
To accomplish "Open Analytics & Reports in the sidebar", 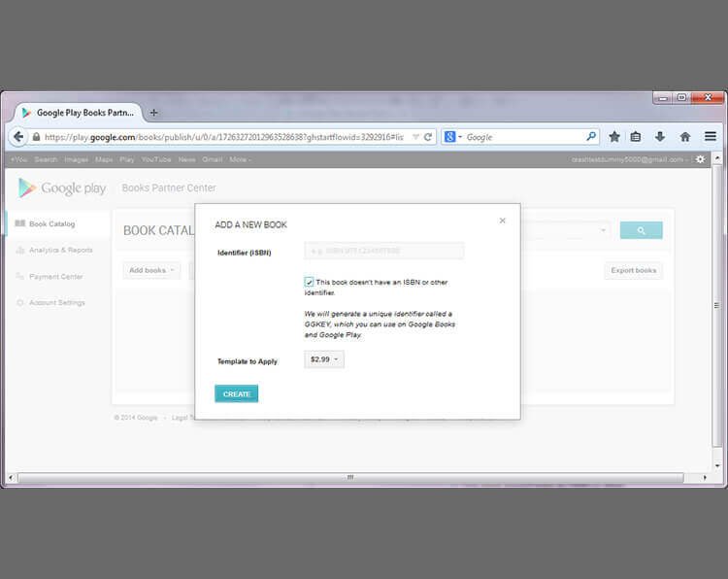I will 60,250.
